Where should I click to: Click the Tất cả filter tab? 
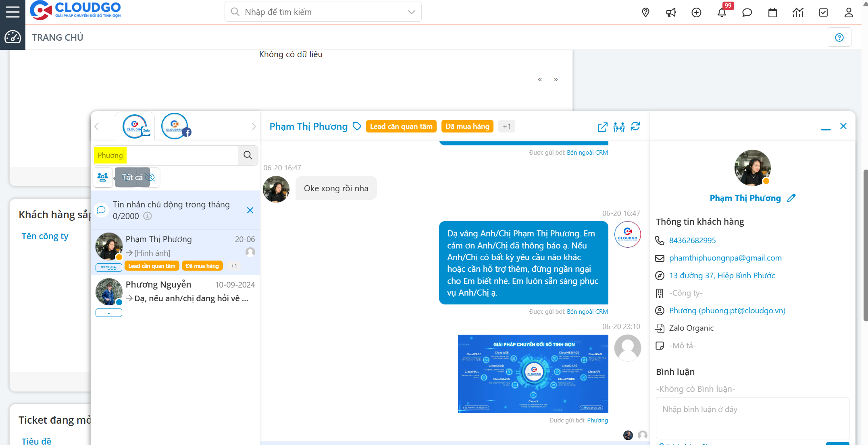(x=132, y=177)
